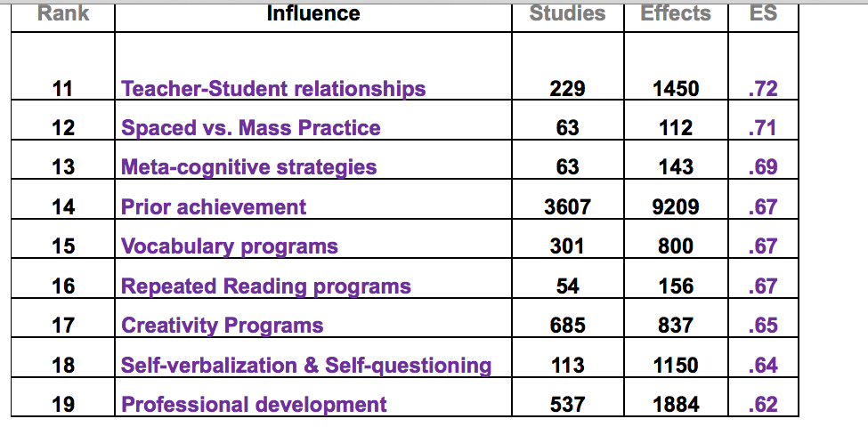Click the Rank column header
Screen dimensions: 868x443
(63, 13)
